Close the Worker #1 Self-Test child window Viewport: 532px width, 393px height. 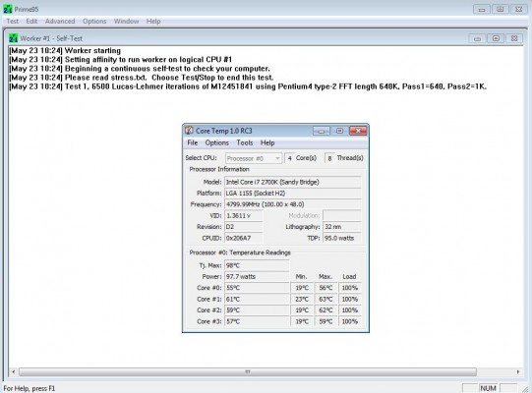(x=514, y=38)
